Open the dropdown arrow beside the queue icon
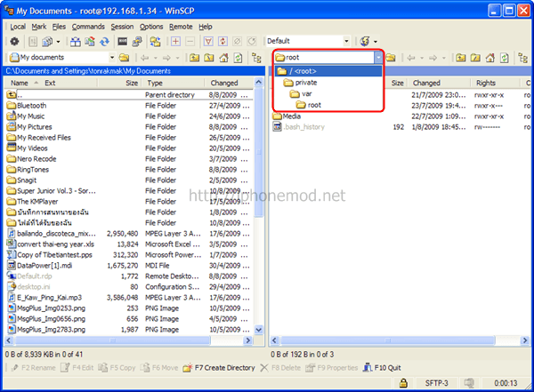 (58, 42)
